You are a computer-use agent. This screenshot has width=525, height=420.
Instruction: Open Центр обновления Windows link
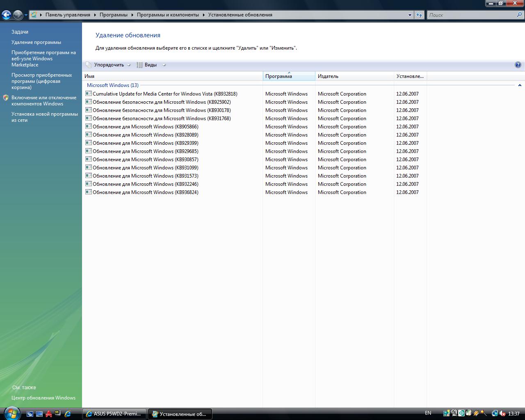43,398
